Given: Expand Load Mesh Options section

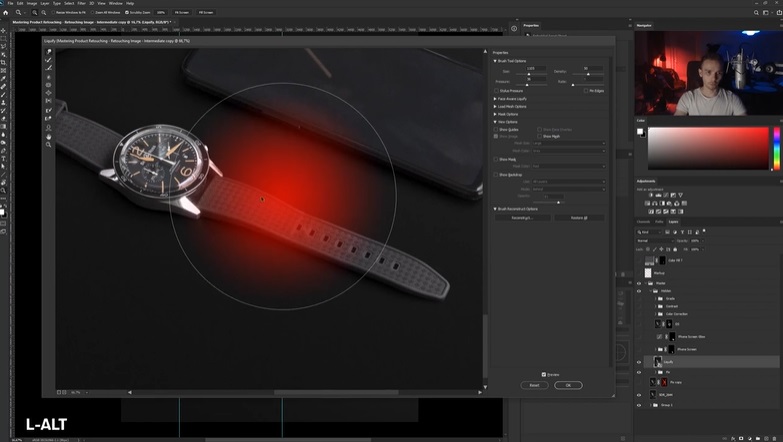Looking at the screenshot, I should (495, 106).
